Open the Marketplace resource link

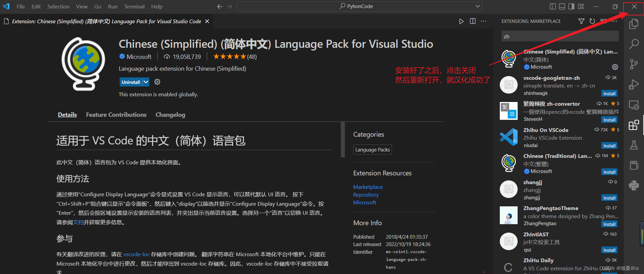click(x=368, y=187)
